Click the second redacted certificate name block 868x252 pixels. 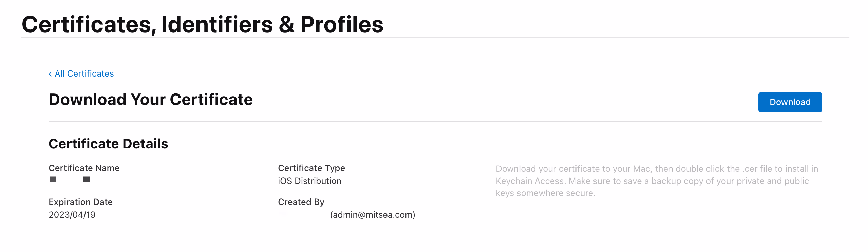point(87,179)
